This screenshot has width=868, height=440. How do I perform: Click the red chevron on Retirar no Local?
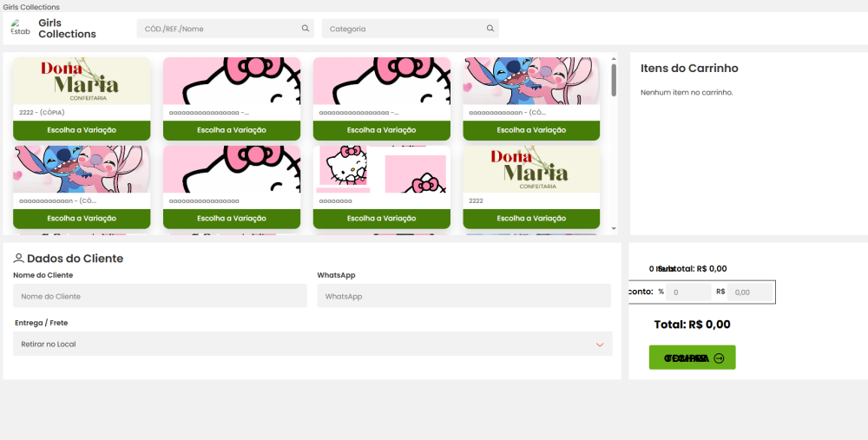pos(599,345)
